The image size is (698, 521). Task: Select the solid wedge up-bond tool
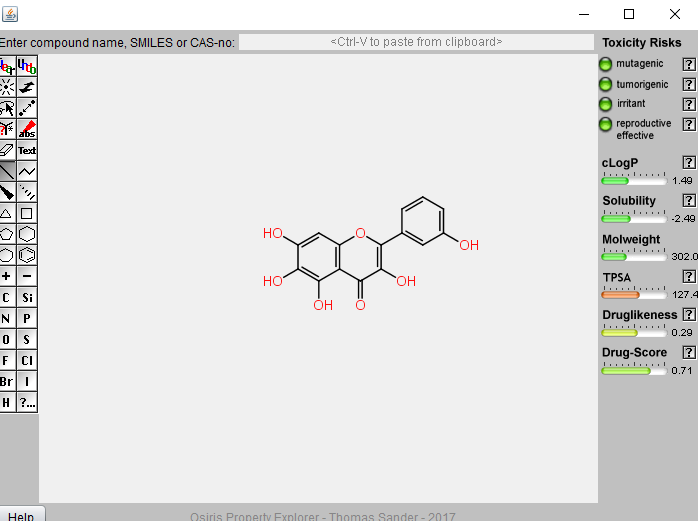tap(8, 192)
